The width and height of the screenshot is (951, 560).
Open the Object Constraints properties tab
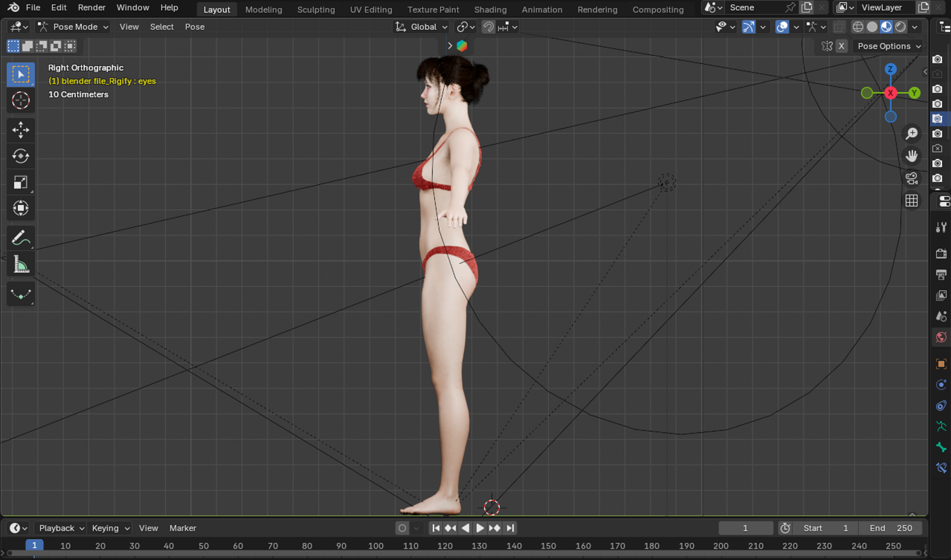pyautogui.click(x=941, y=405)
